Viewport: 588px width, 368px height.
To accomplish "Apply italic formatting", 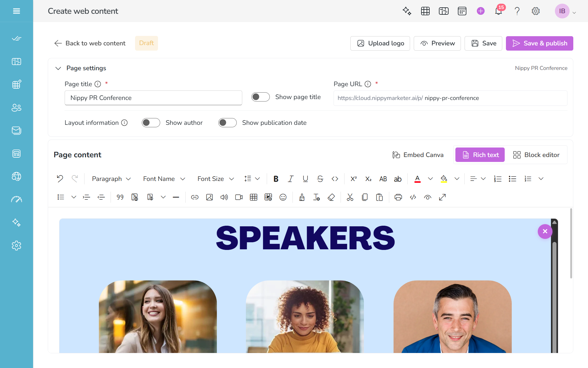I will (291, 179).
